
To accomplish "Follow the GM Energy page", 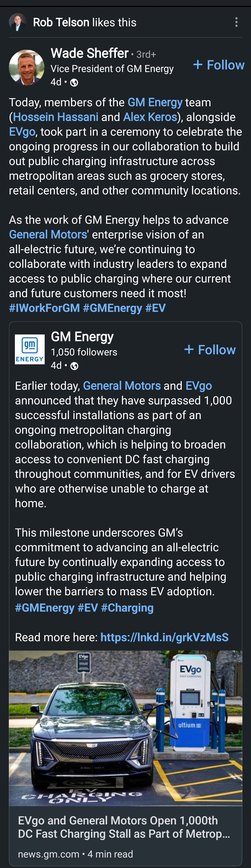I will point(210,350).
